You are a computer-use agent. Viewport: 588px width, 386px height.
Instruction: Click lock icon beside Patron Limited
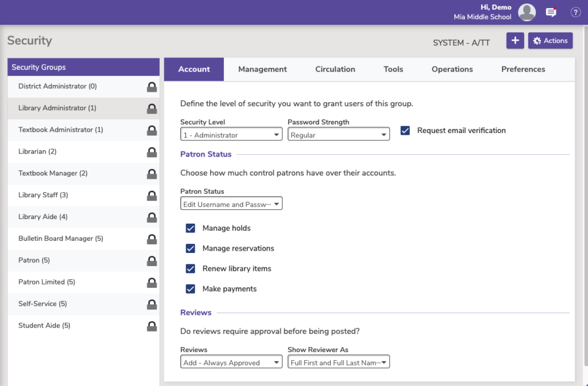click(x=152, y=282)
